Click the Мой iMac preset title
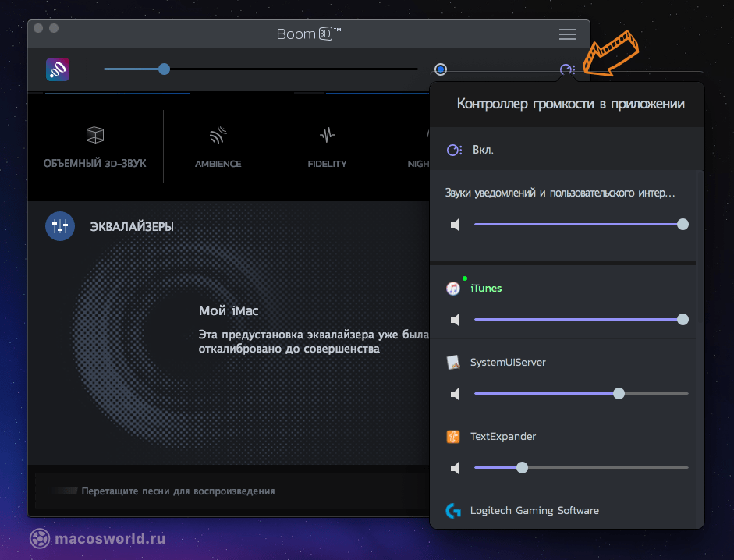The height and width of the screenshot is (560, 734). click(x=229, y=310)
